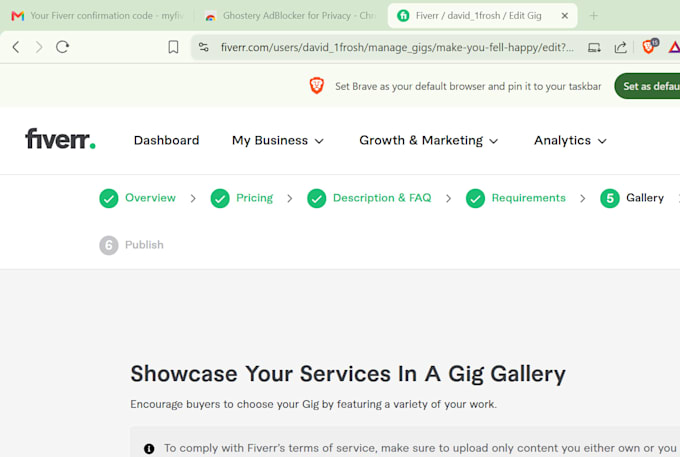Screen dimensions: 680x457
Task: Click Set as default button
Action: [x=648, y=86]
